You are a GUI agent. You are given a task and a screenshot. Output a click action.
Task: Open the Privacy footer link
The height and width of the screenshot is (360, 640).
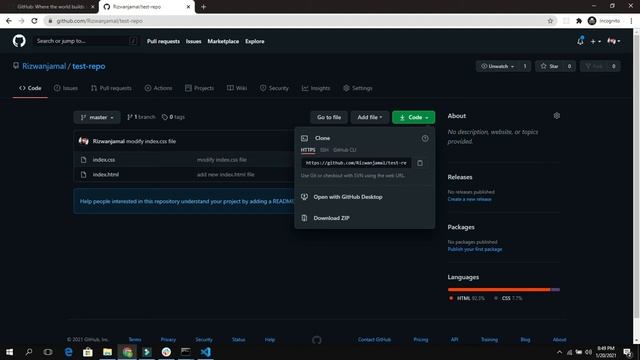click(168, 340)
